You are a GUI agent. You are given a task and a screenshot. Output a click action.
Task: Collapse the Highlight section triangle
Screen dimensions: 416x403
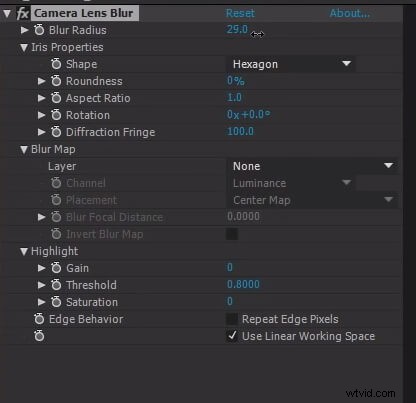24,252
